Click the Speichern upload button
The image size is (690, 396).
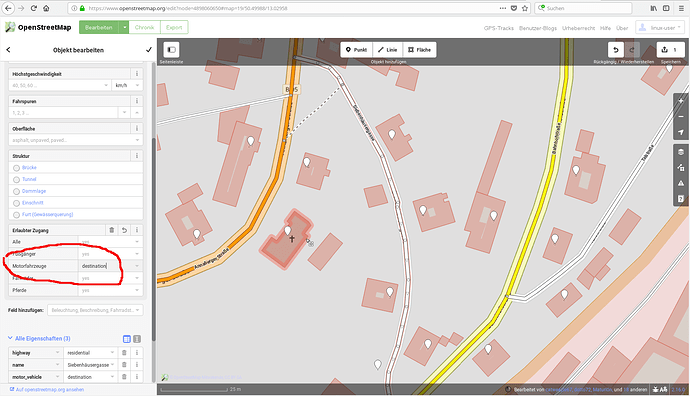[x=669, y=50]
